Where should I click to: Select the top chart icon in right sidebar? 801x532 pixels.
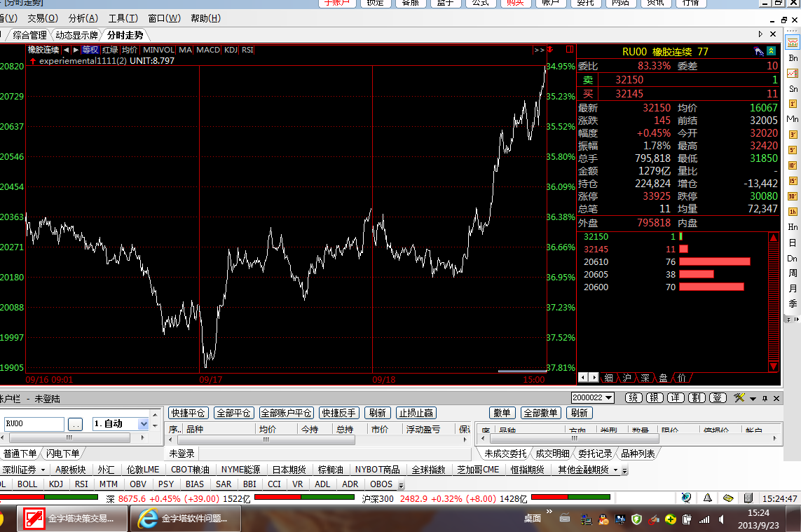click(793, 42)
